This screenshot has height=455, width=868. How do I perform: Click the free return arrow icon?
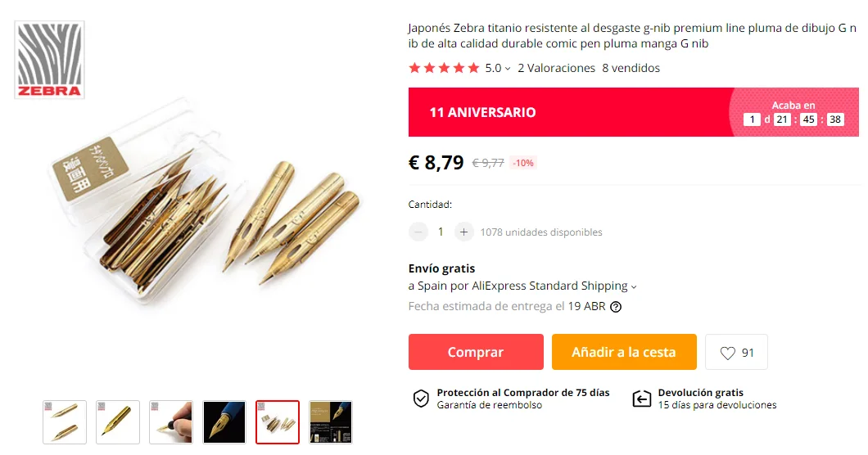pyautogui.click(x=642, y=399)
